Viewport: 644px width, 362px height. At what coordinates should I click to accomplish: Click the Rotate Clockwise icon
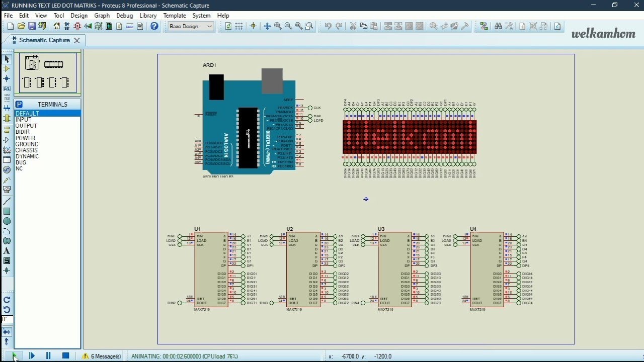point(7,300)
